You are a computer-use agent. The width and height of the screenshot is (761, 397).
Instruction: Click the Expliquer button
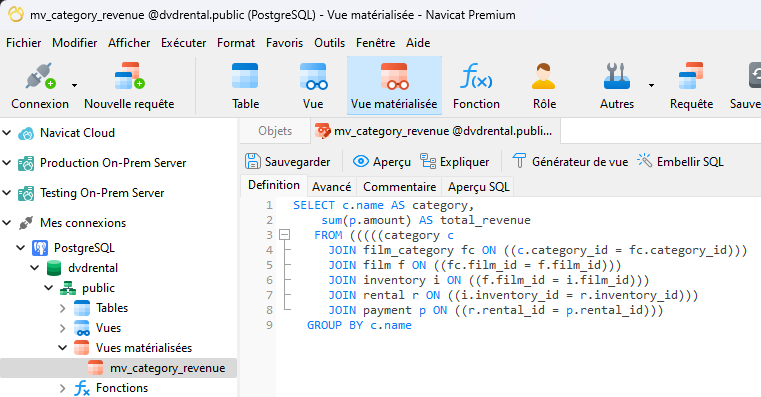click(x=454, y=162)
